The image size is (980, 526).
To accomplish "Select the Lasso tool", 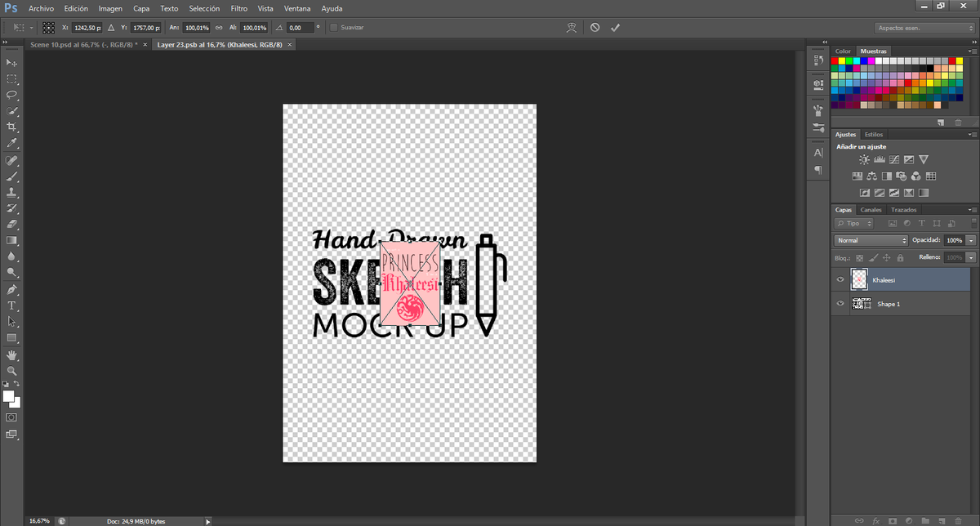I will coord(11,95).
